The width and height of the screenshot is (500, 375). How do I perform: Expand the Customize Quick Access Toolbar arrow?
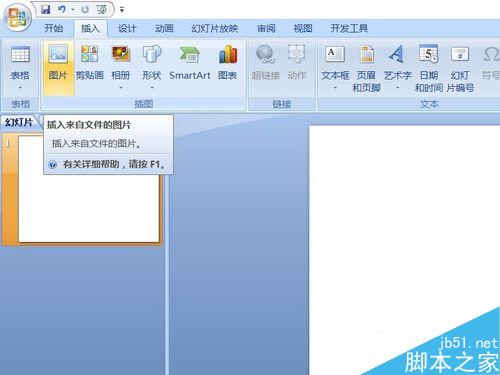(122, 10)
